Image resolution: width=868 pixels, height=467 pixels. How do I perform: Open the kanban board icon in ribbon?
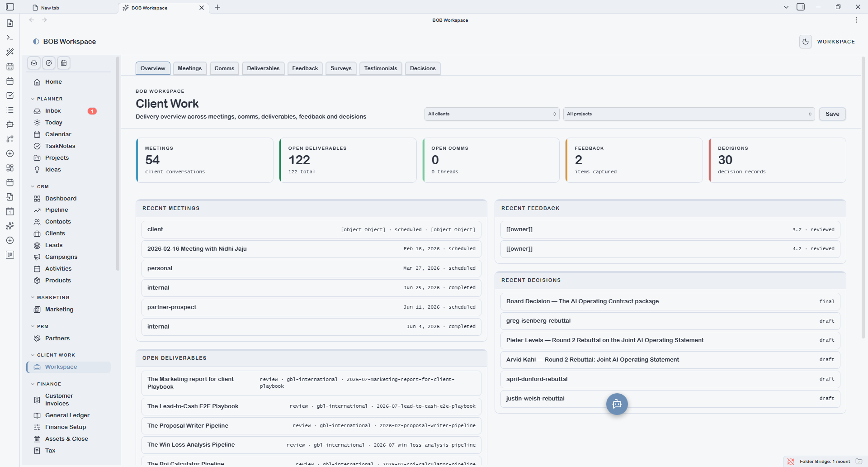coord(10,255)
